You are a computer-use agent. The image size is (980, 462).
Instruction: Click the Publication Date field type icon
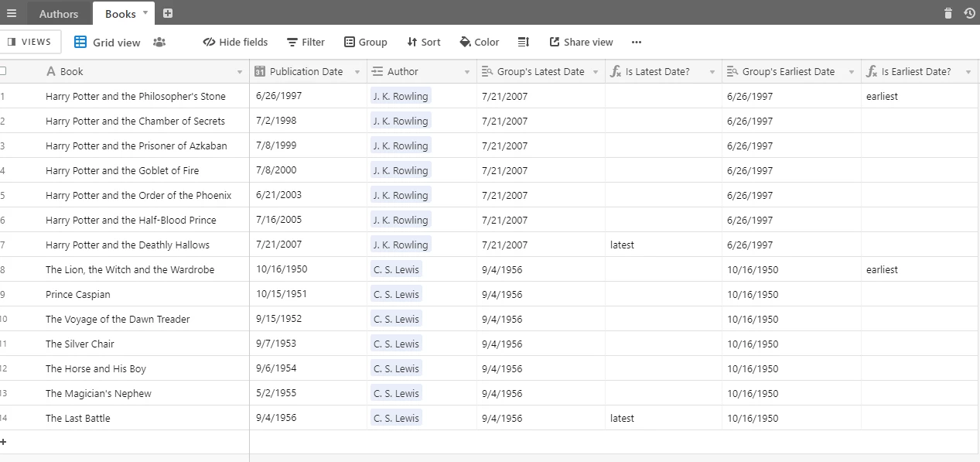coord(260,71)
